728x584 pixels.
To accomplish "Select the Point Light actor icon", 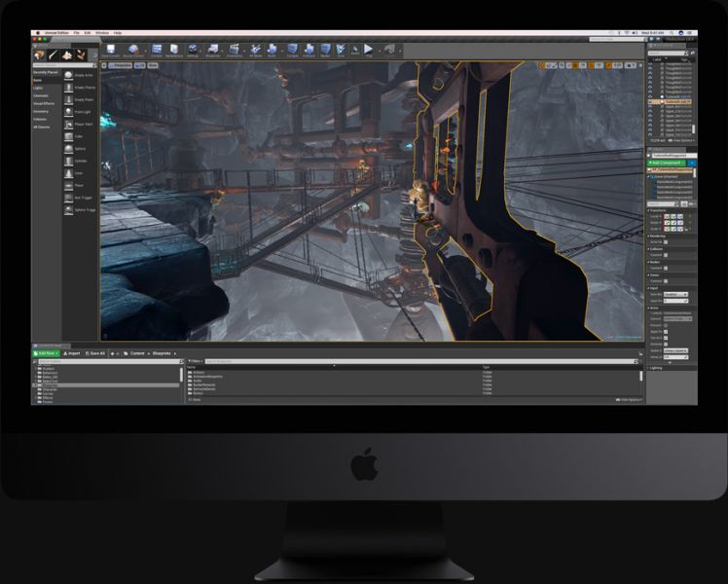I will pyautogui.click(x=69, y=112).
